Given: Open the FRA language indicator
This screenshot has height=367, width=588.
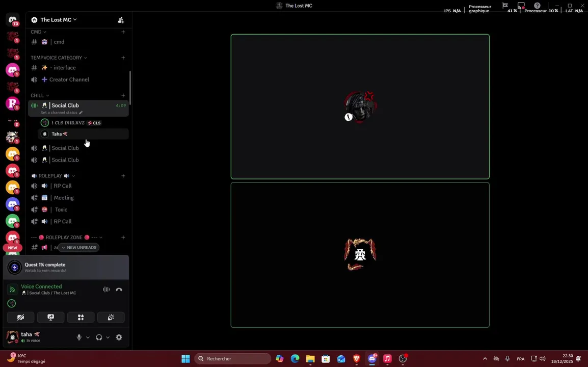Looking at the screenshot, I should pyautogui.click(x=521, y=359).
